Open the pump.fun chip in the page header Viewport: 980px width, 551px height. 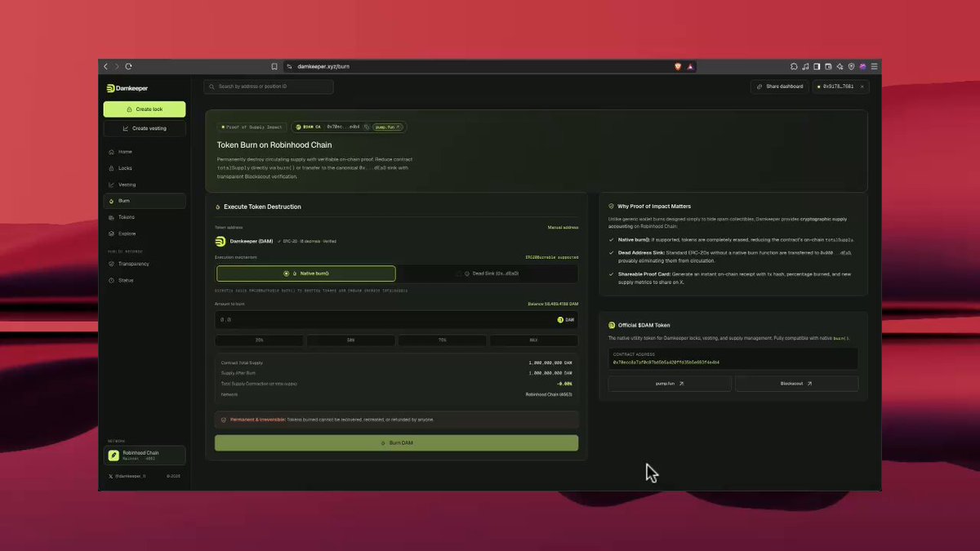point(388,127)
